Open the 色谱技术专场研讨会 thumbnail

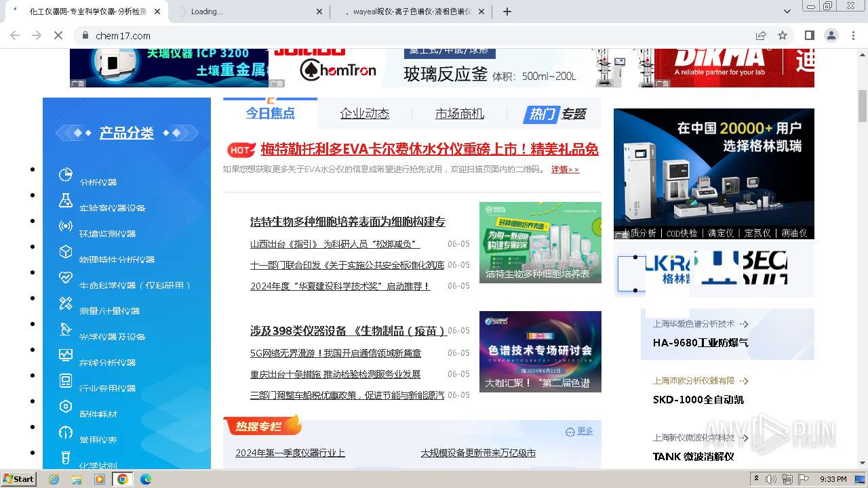click(x=540, y=352)
